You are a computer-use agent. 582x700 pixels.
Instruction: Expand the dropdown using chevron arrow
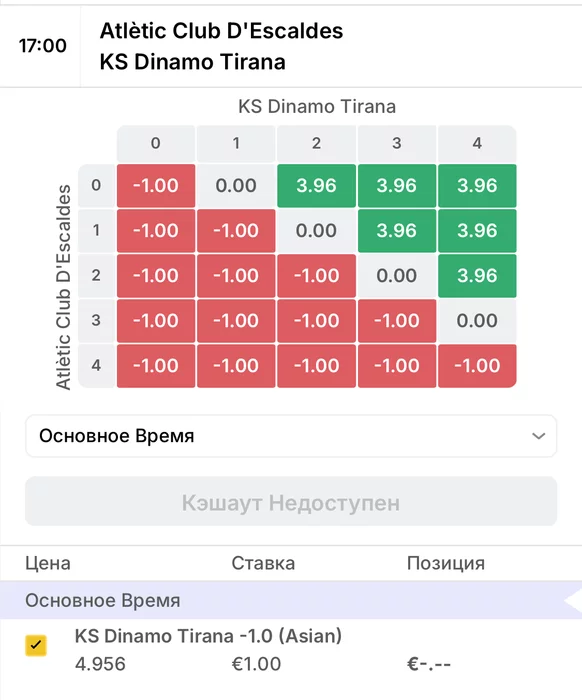539,436
